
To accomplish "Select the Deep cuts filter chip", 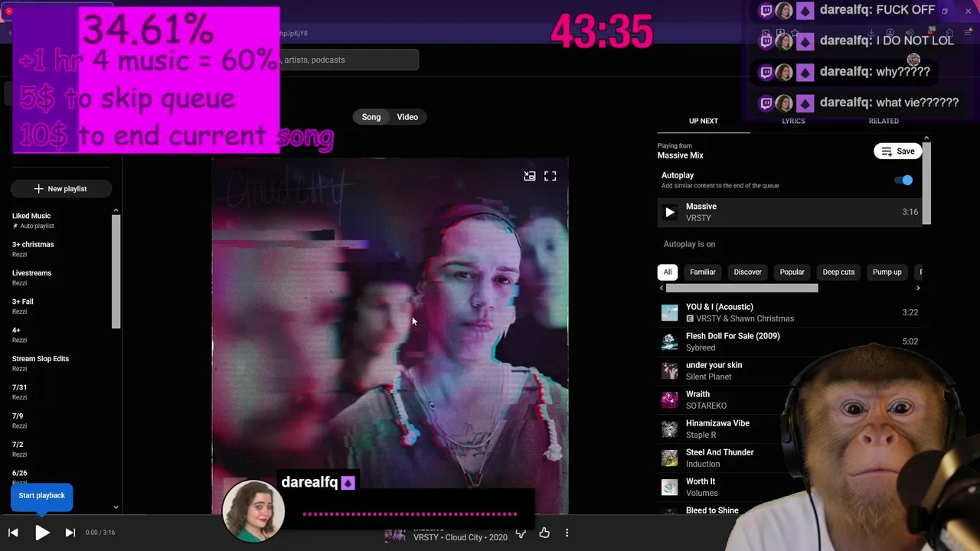I will (x=838, y=272).
